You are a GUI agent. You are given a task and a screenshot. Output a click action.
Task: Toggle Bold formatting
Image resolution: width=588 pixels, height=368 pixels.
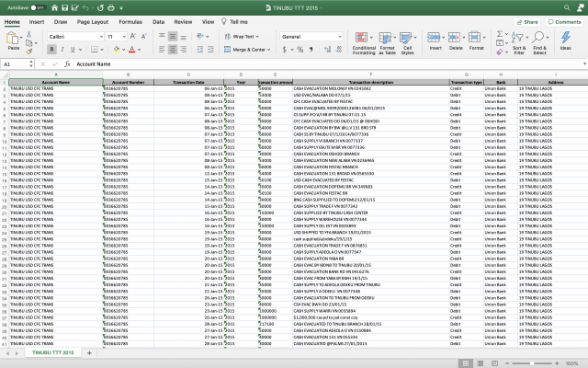(x=51, y=49)
